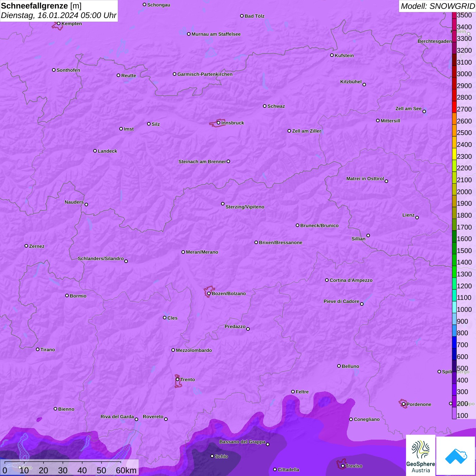Screen dimensions: 476x476
Task: Click the Kufstein city label
Action: click(344, 55)
